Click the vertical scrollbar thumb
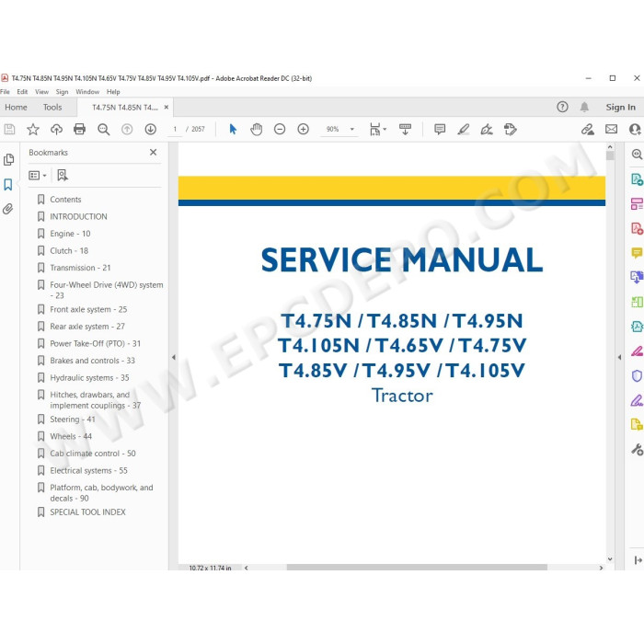 pyautogui.click(x=610, y=155)
